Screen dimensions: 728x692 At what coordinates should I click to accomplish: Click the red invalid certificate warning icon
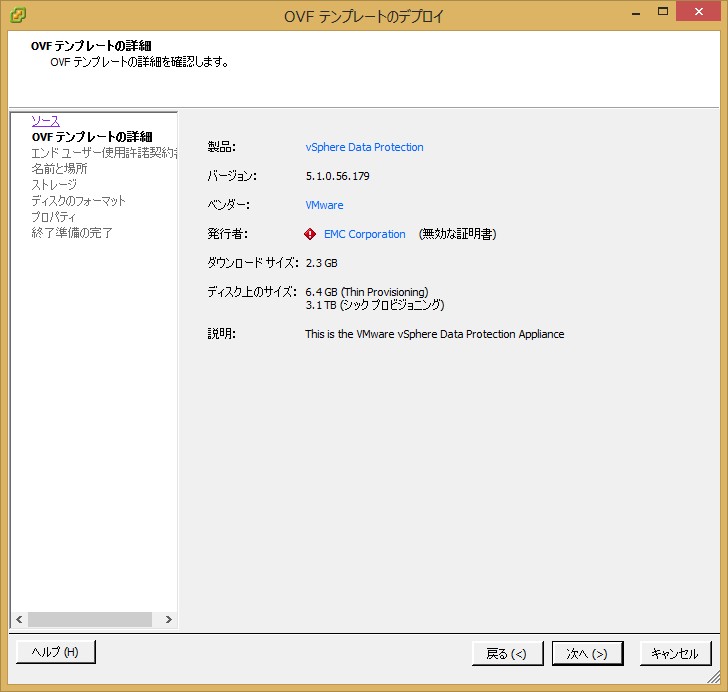point(310,235)
